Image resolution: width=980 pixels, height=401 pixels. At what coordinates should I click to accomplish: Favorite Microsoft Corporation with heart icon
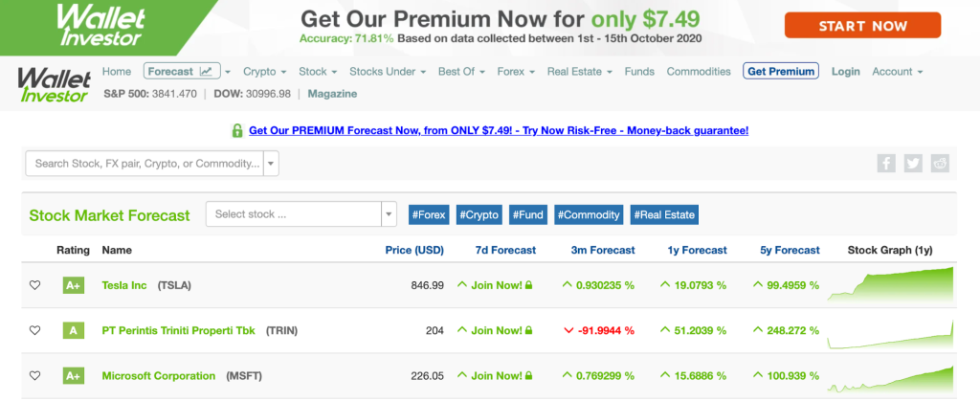[x=35, y=376]
